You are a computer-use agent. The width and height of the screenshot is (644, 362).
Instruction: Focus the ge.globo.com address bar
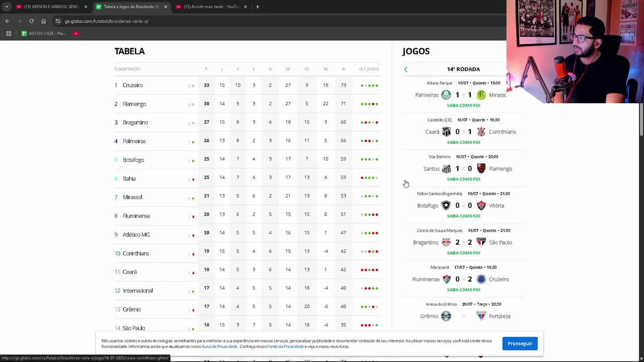tap(282, 21)
